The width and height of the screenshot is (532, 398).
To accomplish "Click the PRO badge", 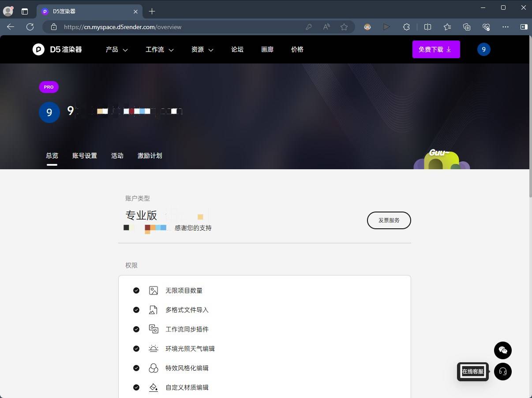I will [49, 87].
